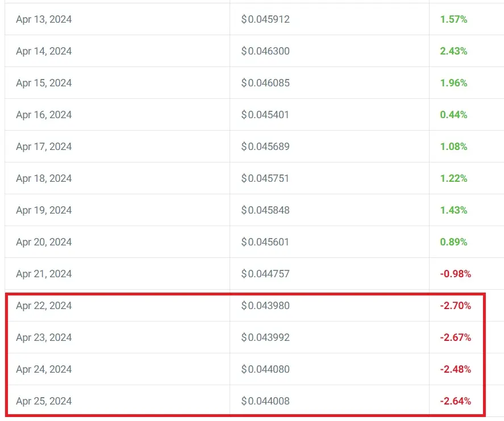Screen dimensions: 504x421
Task: Click the -2.64% change value
Action: pyautogui.click(x=456, y=401)
